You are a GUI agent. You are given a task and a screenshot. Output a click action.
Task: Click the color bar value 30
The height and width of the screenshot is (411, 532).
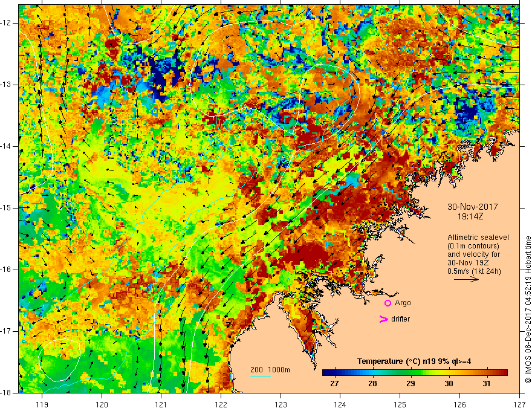(449, 384)
